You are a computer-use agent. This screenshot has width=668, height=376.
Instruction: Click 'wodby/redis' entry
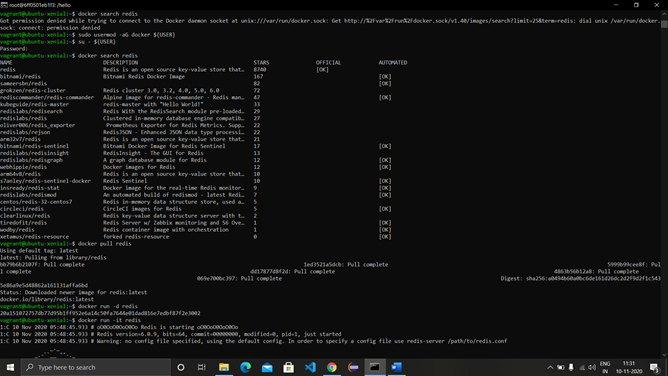(17, 230)
